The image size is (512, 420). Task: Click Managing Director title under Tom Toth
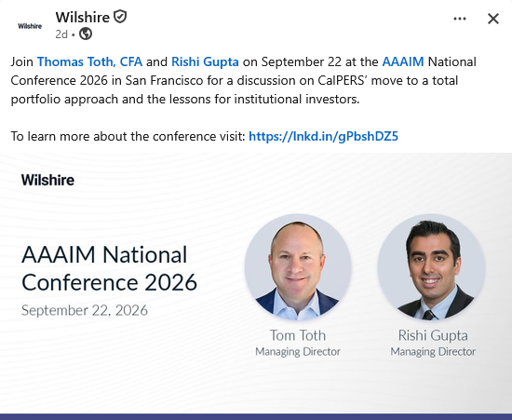click(x=298, y=352)
